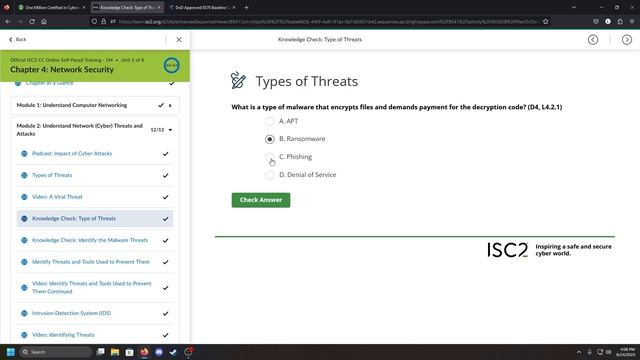Viewport: 640px width, 360px height.
Task: Expand Module 1: Understand Computer Networking
Action: click(x=170, y=105)
